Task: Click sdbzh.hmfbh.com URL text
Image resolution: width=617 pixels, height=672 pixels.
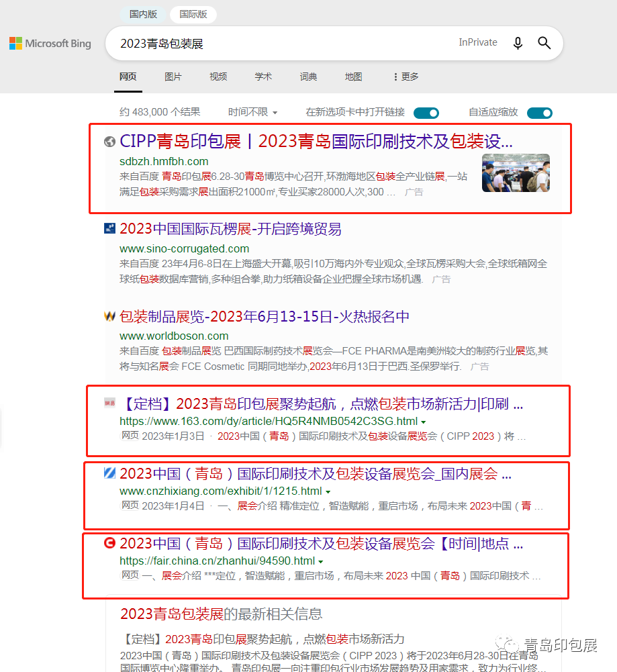Action: tap(164, 162)
